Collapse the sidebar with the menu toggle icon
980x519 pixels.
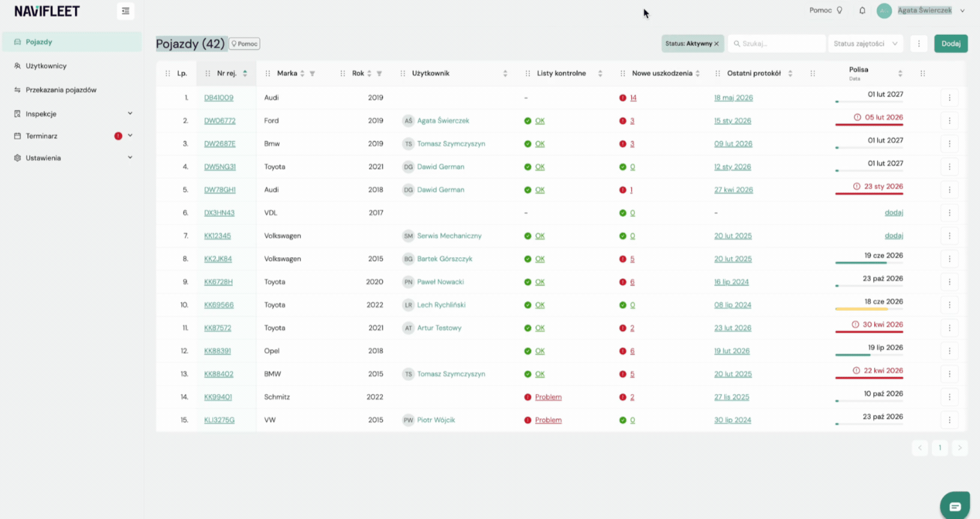(x=125, y=11)
